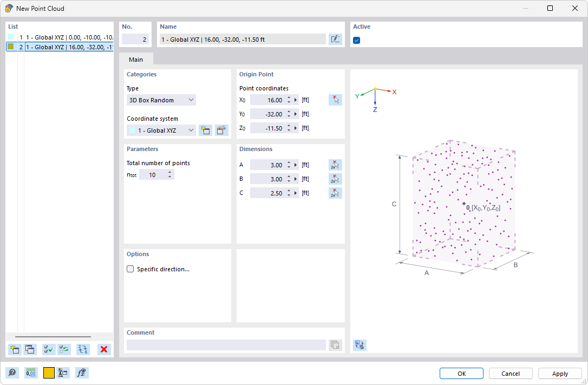Switch to the Main tab
This screenshot has width=588, height=385.
[136, 60]
